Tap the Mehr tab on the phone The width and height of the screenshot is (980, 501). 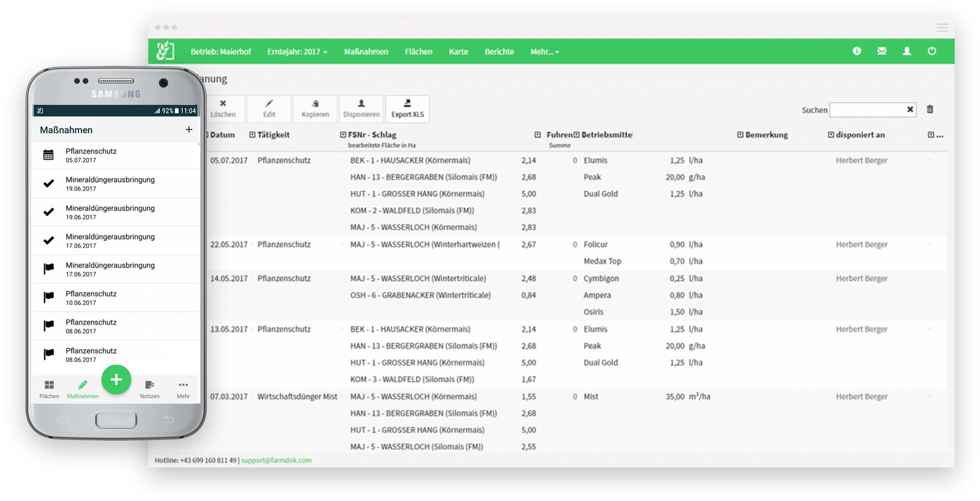pyautogui.click(x=183, y=389)
